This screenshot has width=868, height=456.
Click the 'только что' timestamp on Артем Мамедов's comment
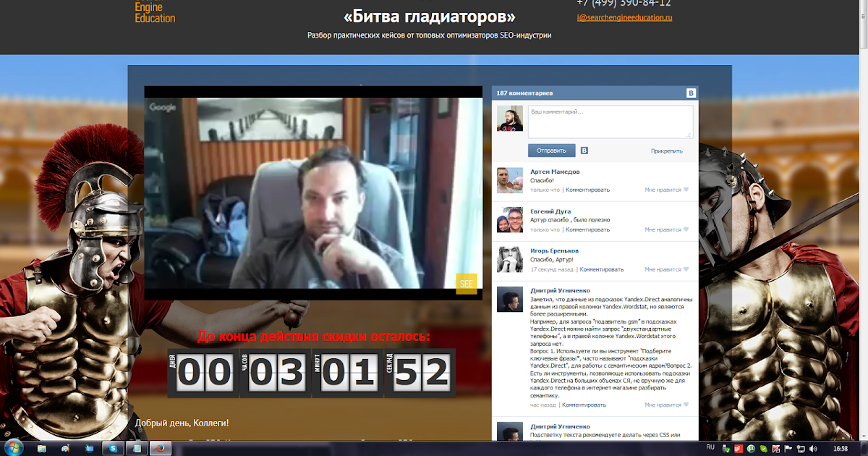(545, 190)
